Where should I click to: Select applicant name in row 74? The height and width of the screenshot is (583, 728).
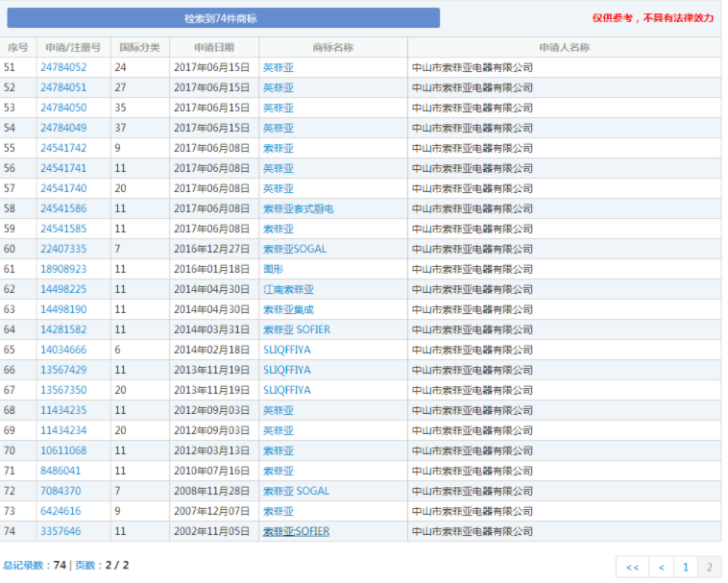pos(473,532)
